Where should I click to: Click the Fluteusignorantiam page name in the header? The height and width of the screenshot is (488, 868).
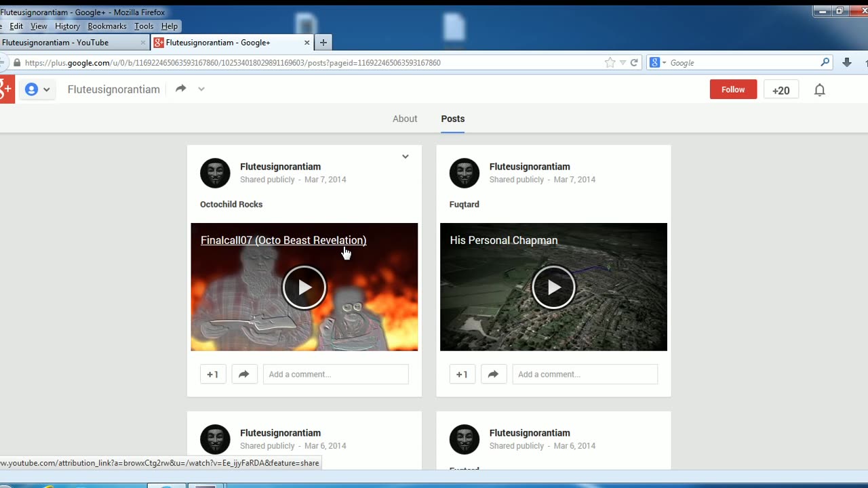coord(114,89)
